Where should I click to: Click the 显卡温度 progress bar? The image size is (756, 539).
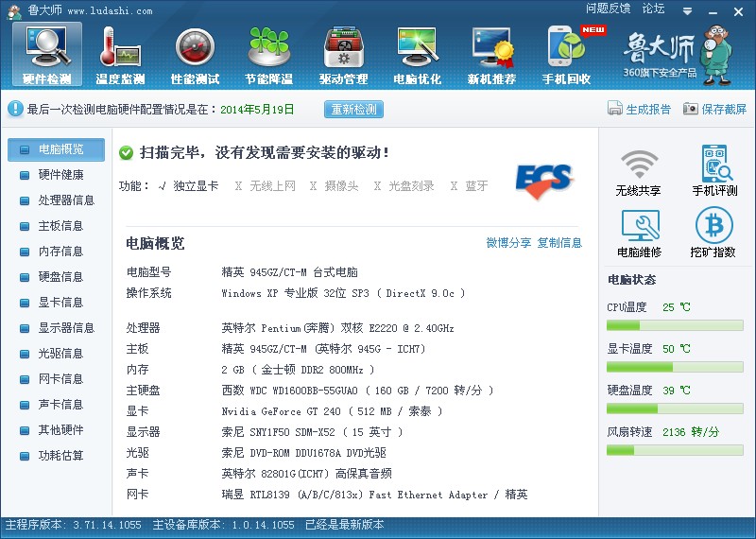675,367
